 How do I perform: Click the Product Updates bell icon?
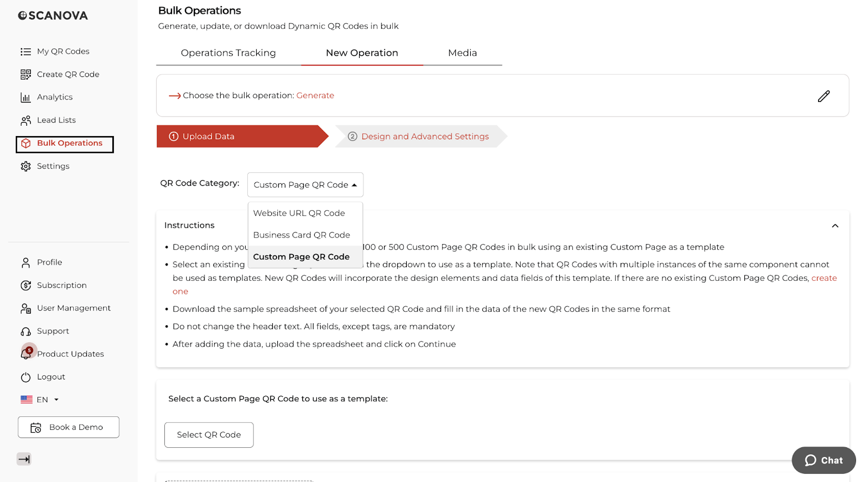coord(25,354)
